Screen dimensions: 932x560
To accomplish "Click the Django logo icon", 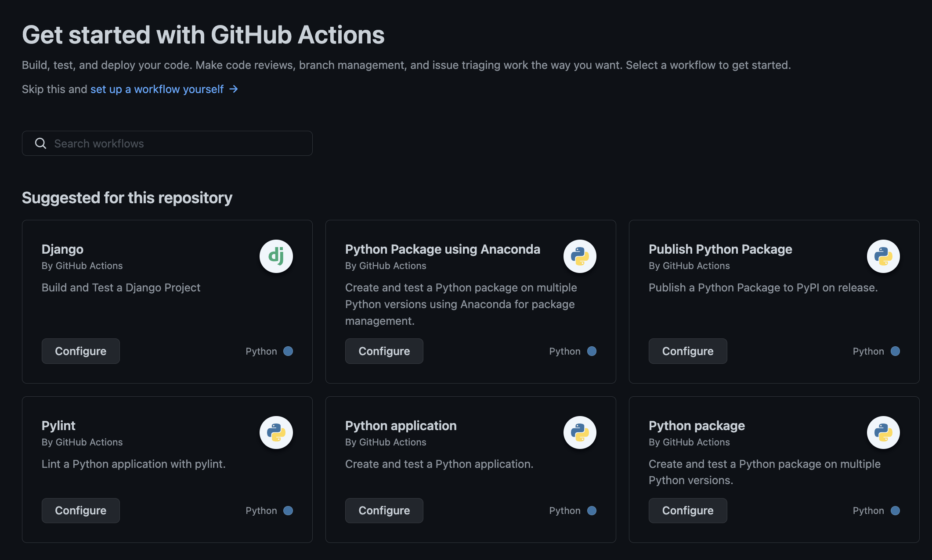I will 276,256.
